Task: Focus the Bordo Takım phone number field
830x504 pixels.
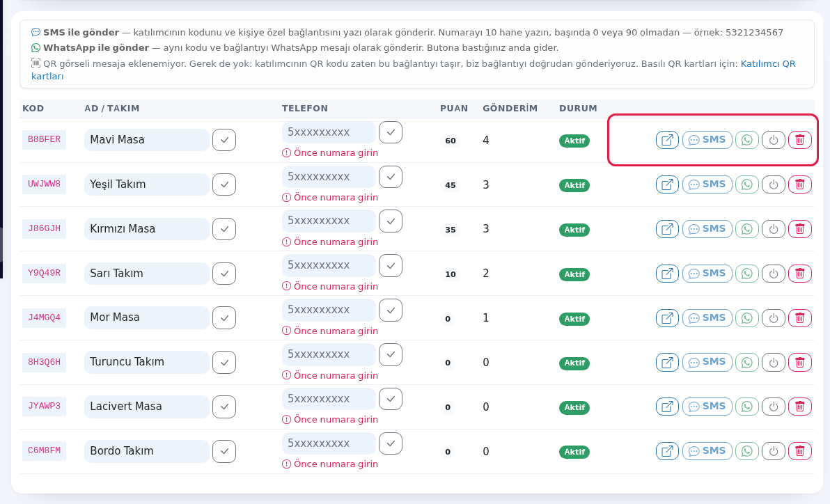Action: click(x=329, y=443)
